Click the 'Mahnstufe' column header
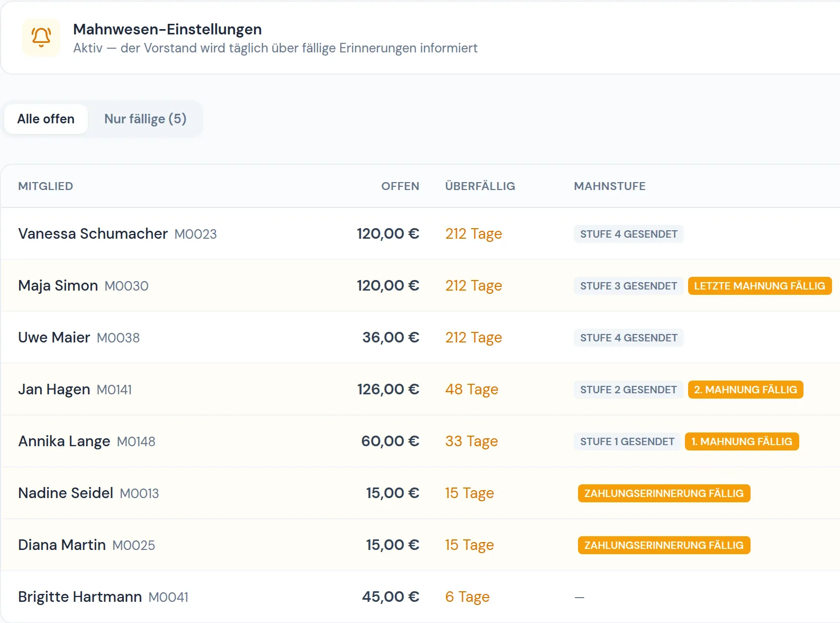 click(x=610, y=186)
